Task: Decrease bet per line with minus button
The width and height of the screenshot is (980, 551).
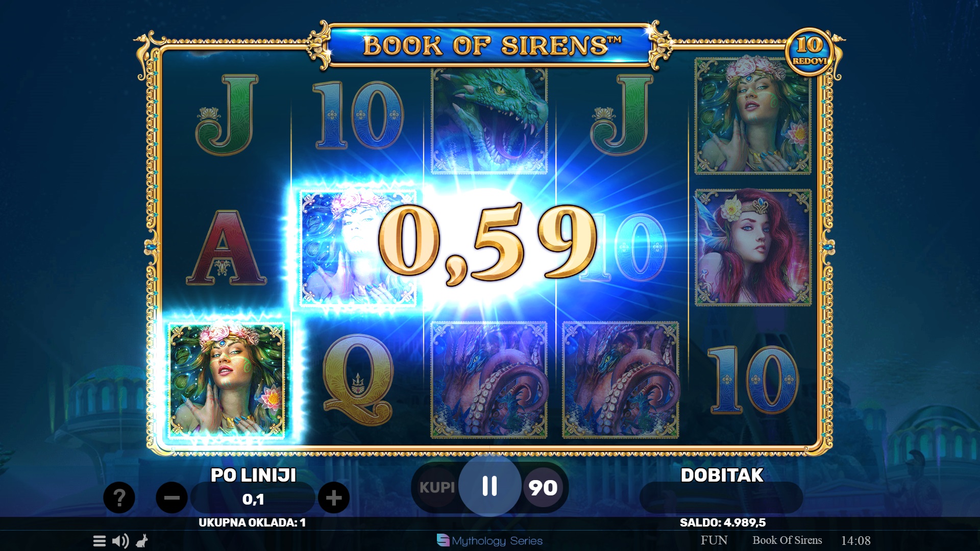Action: 171,497
